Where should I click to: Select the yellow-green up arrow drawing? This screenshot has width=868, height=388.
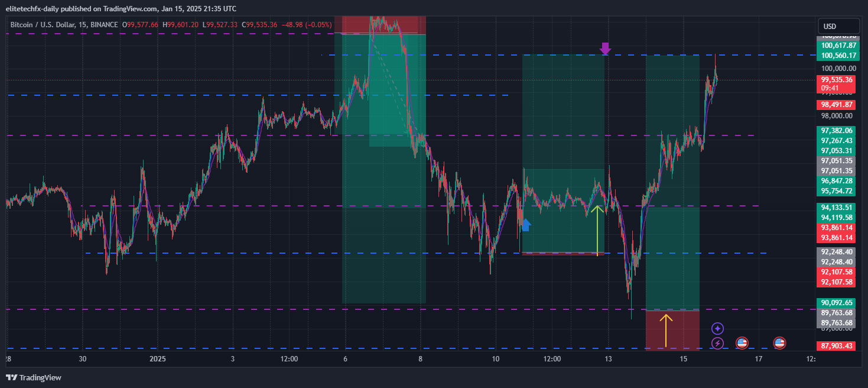(x=597, y=231)
